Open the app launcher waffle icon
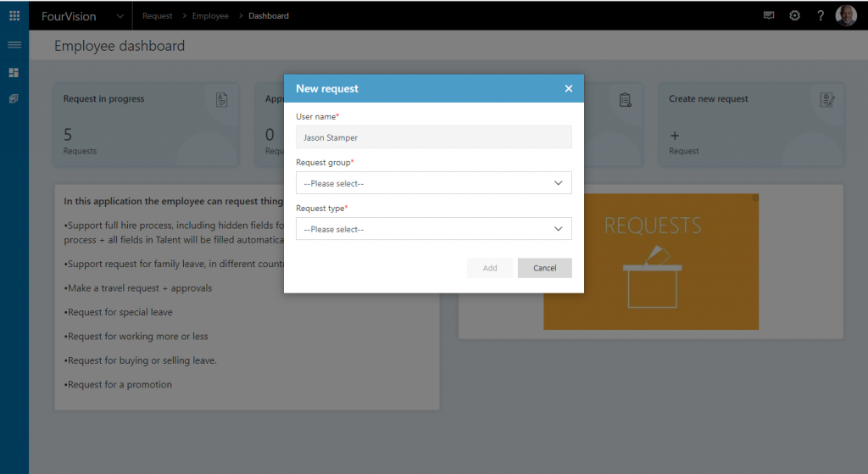868x474 pixels. click(14, 15)
